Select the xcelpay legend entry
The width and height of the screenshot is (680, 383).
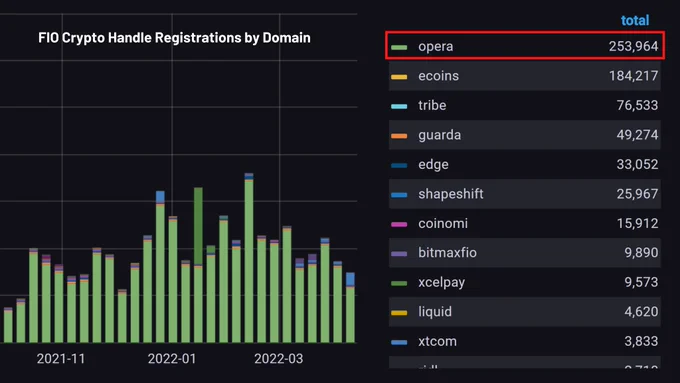[525, 282]
